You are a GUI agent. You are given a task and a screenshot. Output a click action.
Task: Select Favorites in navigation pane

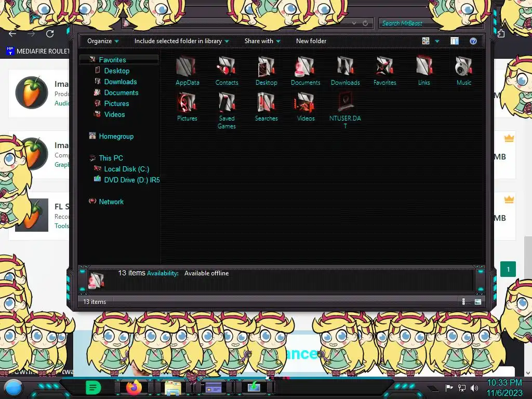coord(112,60)
